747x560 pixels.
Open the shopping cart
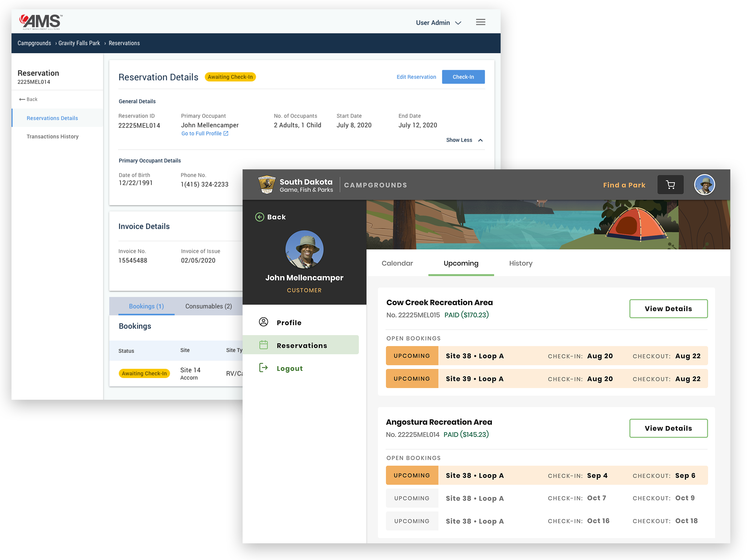tap(670, 185)
